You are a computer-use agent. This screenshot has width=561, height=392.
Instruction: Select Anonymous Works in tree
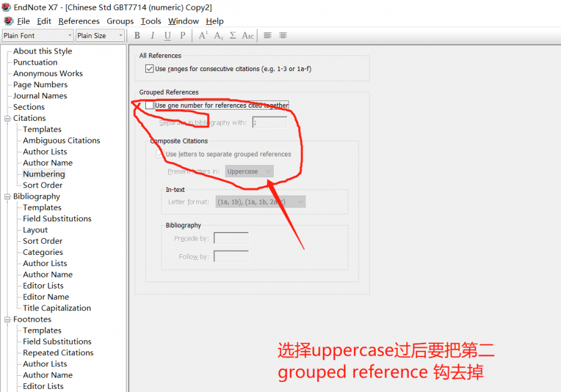point(48,74)
